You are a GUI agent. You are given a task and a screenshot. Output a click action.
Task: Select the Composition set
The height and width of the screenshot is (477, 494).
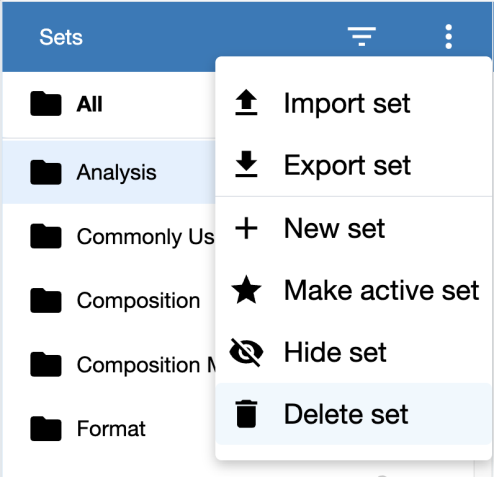pos(109,300)
